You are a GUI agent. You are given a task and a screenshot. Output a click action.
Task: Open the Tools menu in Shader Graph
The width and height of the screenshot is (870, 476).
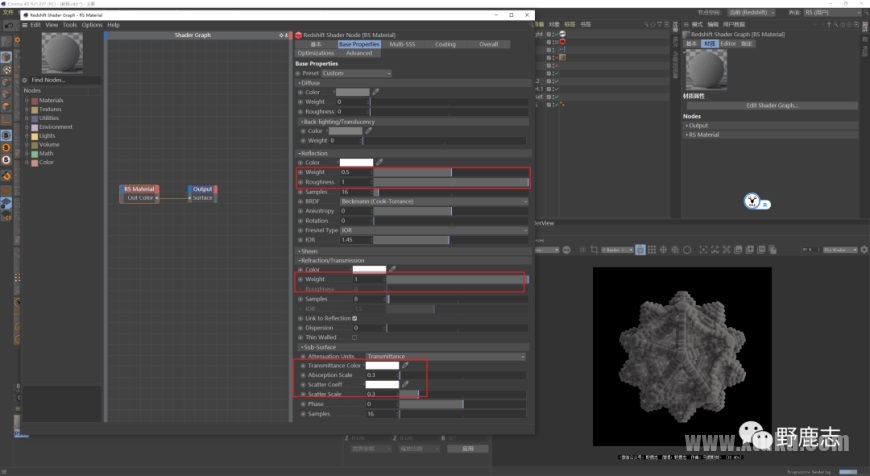pyautogui.click(x=70, y=25)
